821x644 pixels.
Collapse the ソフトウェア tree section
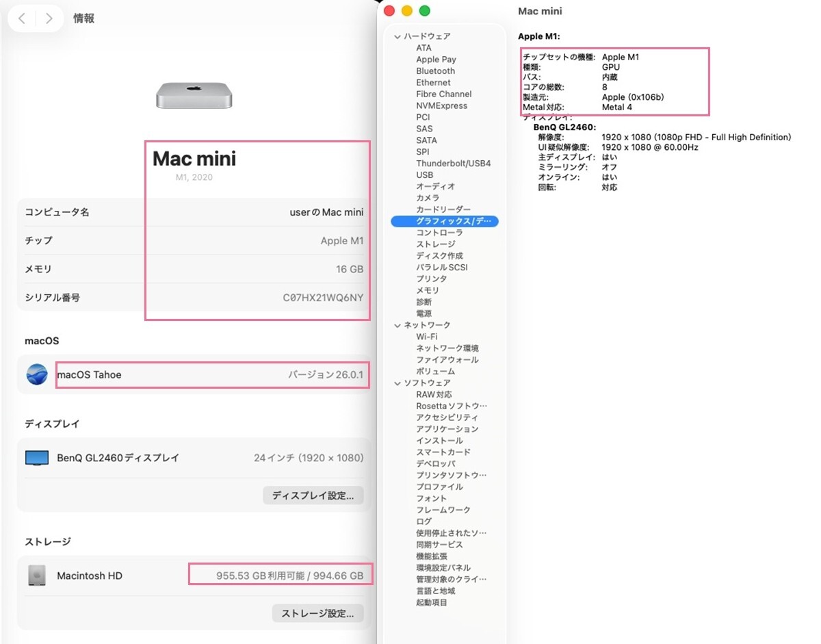[398, 383]
